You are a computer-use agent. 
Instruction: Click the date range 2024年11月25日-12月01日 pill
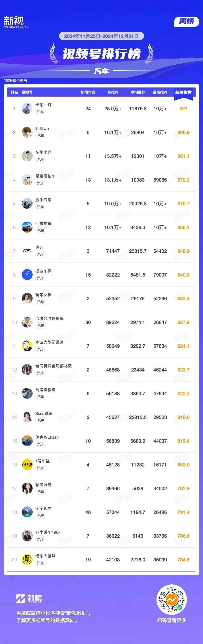[x=101, y=36]
